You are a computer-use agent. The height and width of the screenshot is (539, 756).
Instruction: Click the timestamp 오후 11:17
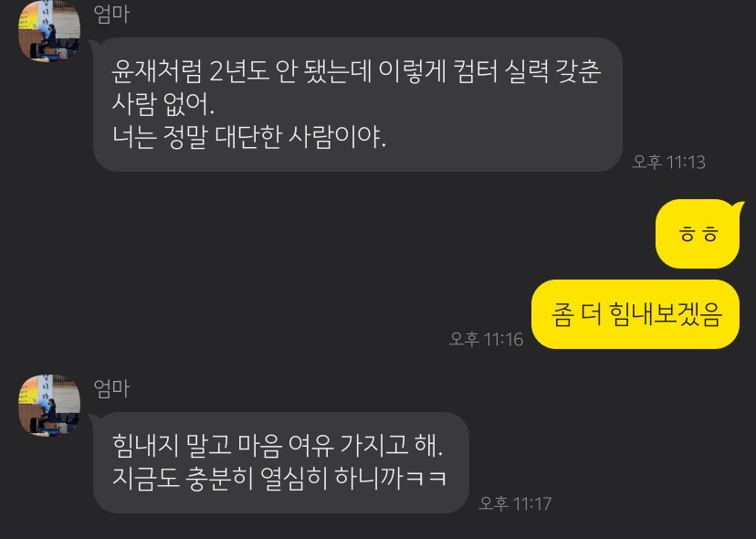point(515,503)
